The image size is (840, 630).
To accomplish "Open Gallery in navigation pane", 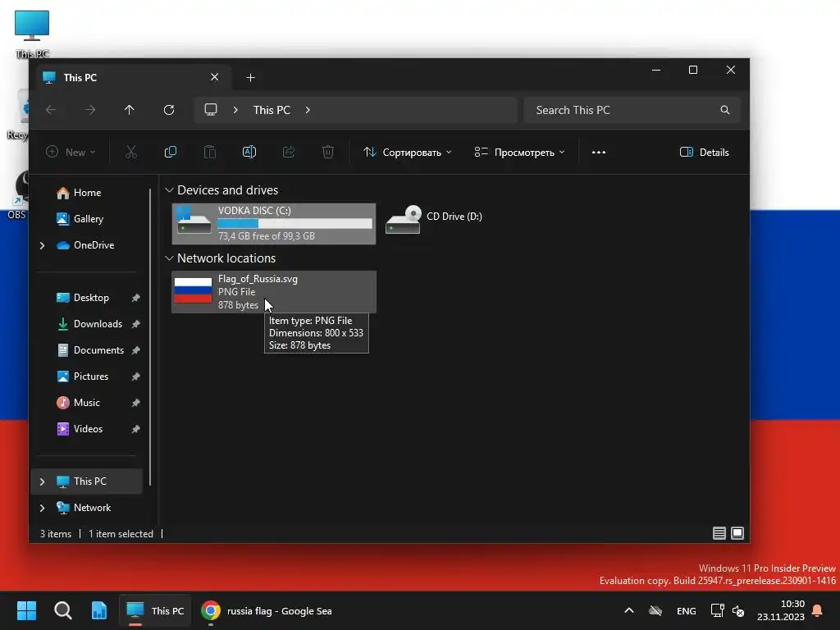I will pos(80,219).
